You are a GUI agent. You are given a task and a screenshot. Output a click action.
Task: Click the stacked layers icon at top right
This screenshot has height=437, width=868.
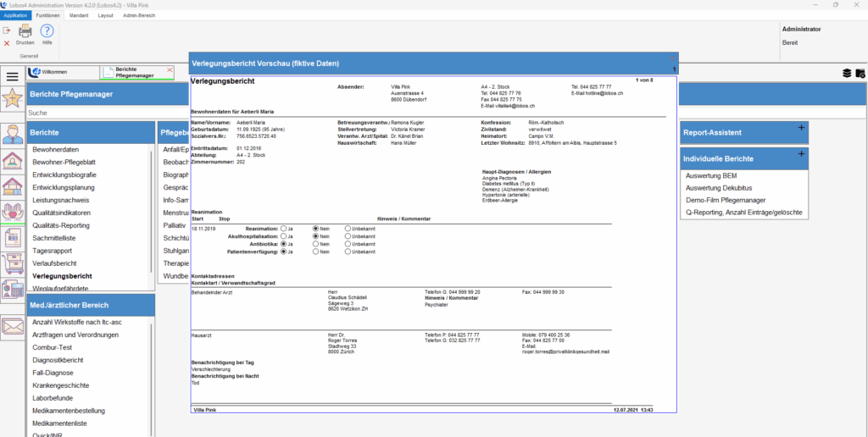pos(847,74)
